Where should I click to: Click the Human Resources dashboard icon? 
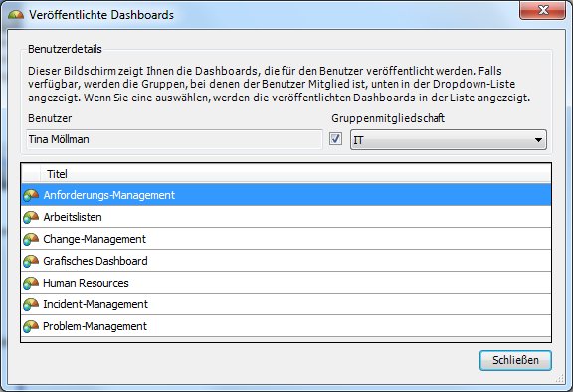[x=31, y=284]
